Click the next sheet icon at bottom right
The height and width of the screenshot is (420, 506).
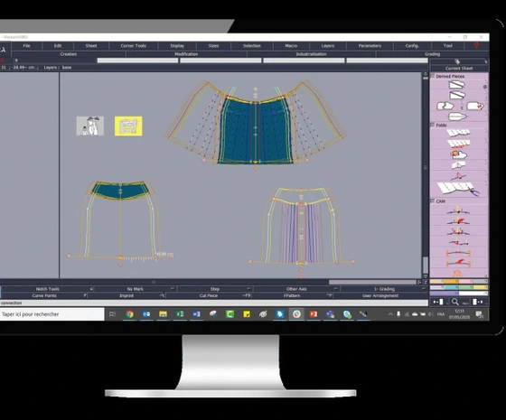pos(478,302)
